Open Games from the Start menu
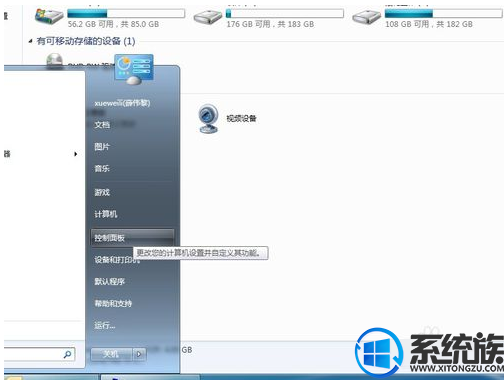 click(x=102, y=192)
